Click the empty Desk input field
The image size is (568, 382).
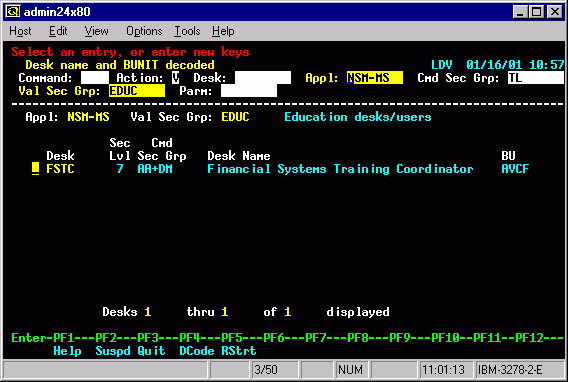pos(263,78)
